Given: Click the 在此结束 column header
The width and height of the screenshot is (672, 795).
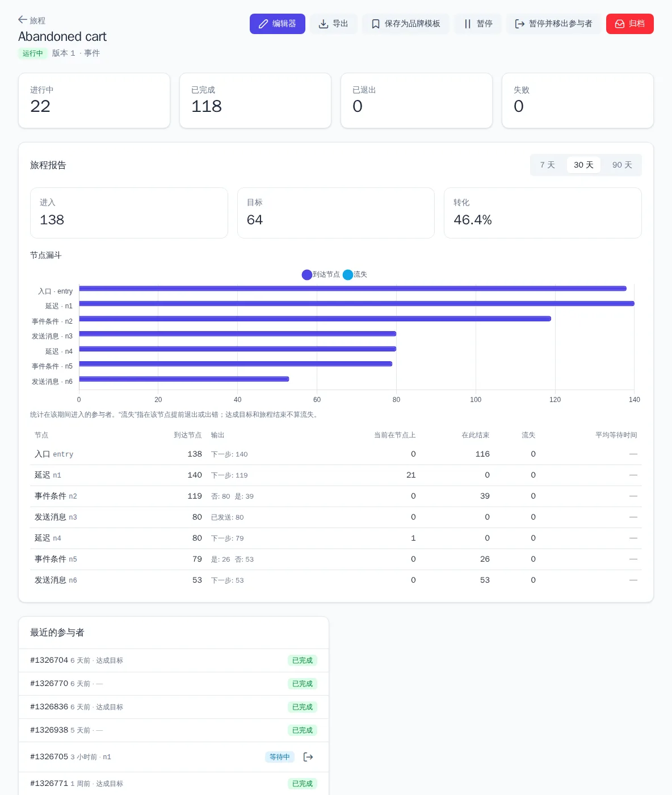Looking at the screenshot, I should (x=476, y=435).
